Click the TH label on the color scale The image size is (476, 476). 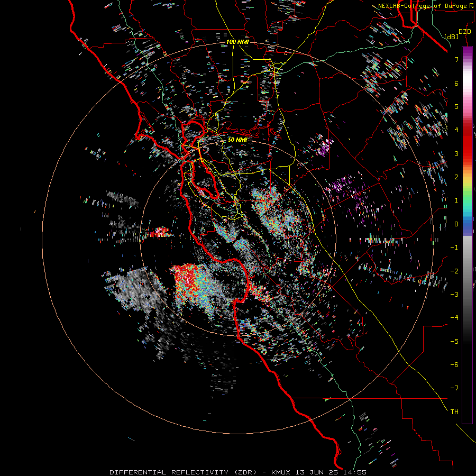pyautogui.click(x=454, y=411)
